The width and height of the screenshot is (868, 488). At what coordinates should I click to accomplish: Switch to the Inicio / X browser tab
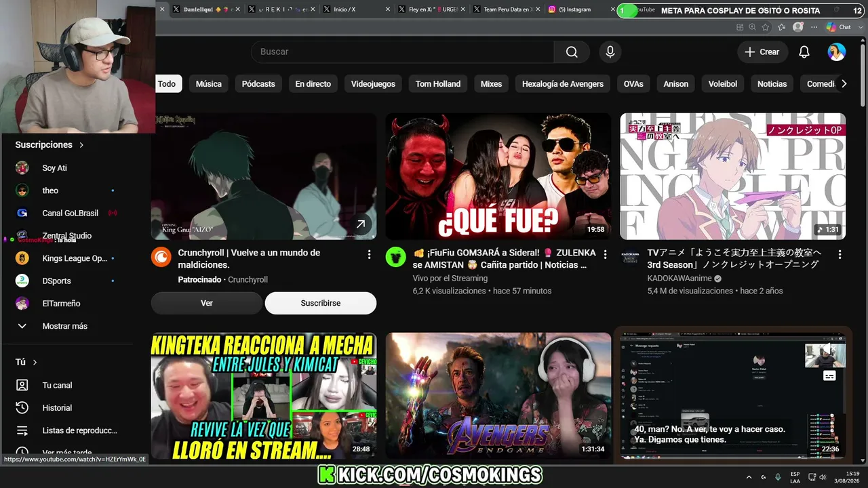pyautogui.click(x=355, y=9)
